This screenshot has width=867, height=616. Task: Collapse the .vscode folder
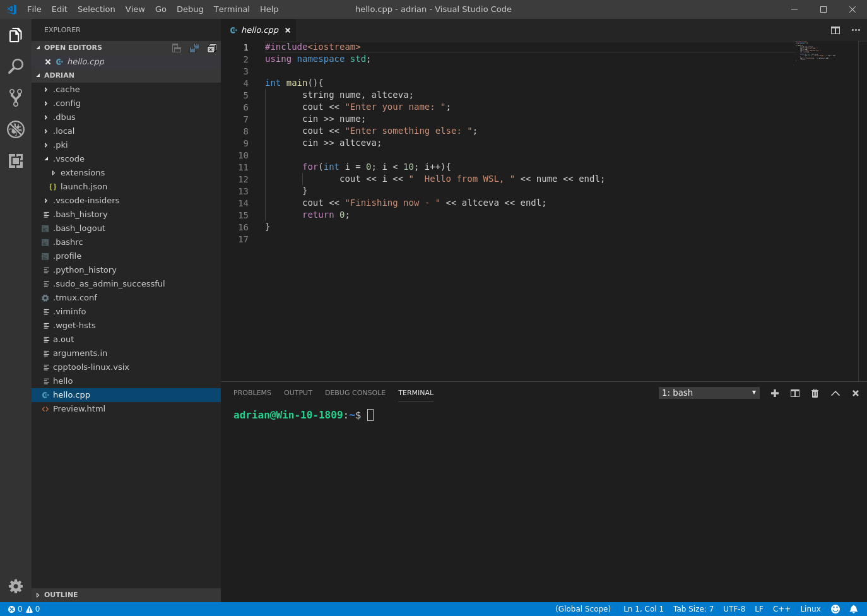click(46, 159)
